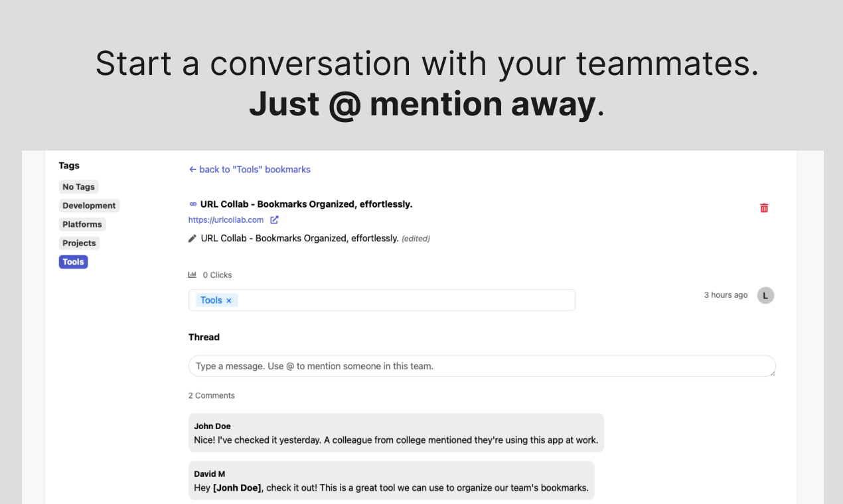Click the 3 hours ago timestamp
843x504 pixels.
pos(726,295)
